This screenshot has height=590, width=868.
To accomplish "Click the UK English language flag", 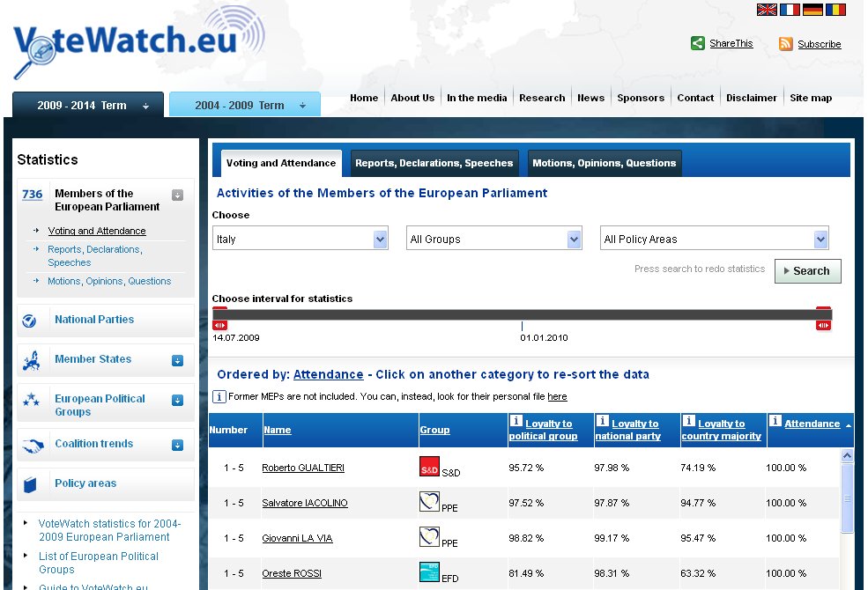I will point(767,10).
